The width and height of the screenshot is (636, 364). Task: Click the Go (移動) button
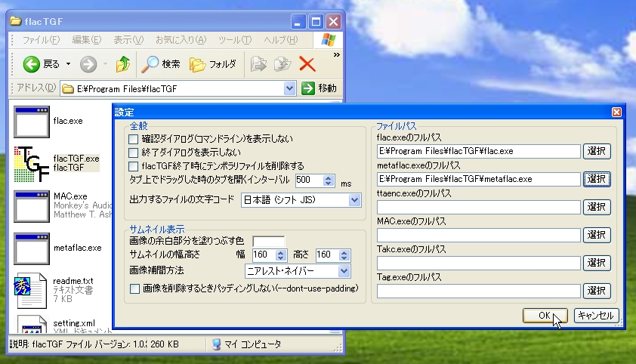click(320, 88)
